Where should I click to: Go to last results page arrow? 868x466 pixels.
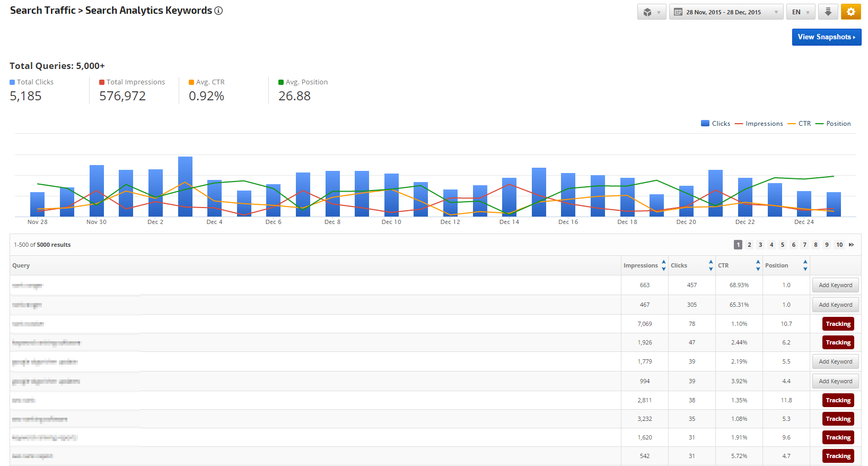tap(852, 245)
